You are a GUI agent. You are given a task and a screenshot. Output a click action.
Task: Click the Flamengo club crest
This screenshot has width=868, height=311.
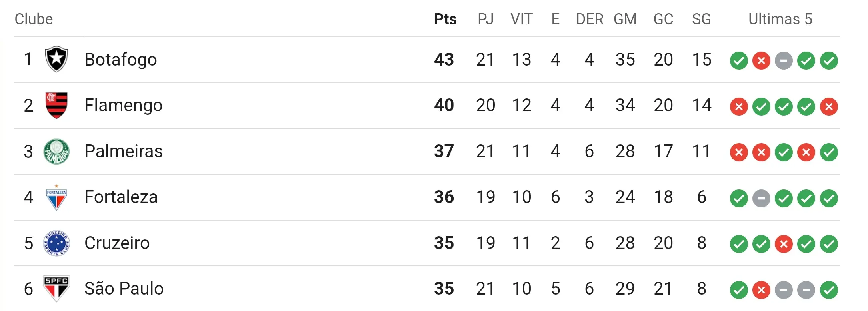tap(56, 105)
